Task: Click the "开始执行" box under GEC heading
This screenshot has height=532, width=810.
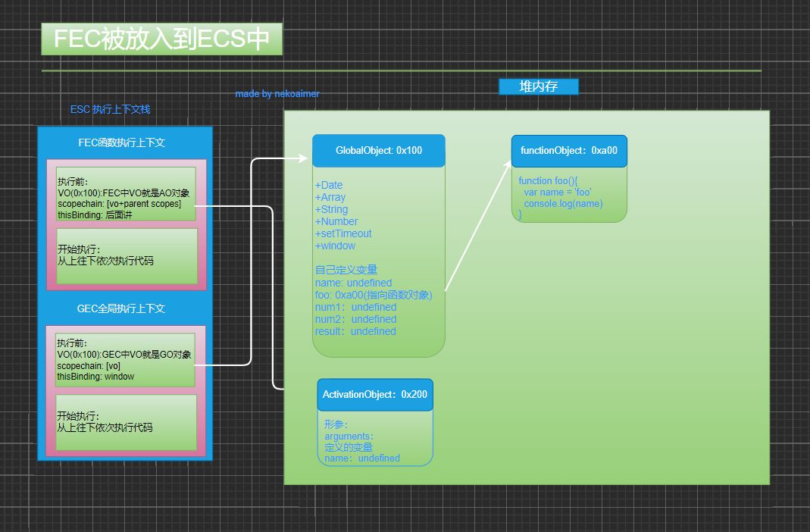Action: [x=126, y=422]
